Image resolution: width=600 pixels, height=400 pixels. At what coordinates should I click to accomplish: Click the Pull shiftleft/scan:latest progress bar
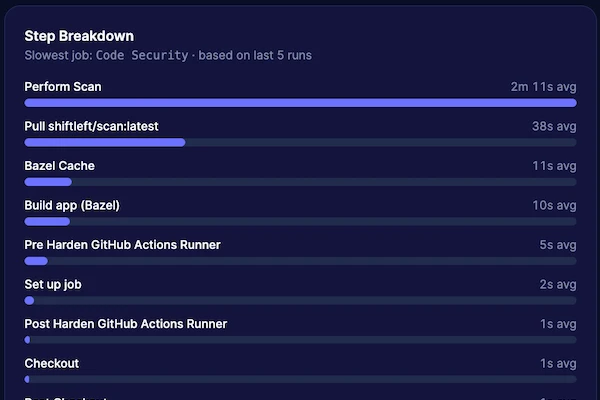tap(300, 142)
